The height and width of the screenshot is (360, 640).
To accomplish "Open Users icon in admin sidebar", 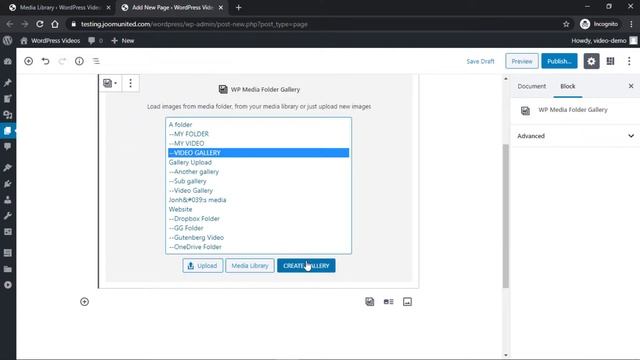I will point(8,200).
